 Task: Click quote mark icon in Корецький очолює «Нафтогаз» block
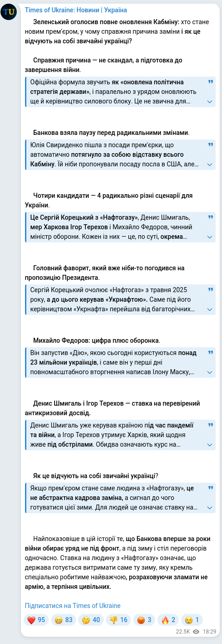tap(210, 289)
